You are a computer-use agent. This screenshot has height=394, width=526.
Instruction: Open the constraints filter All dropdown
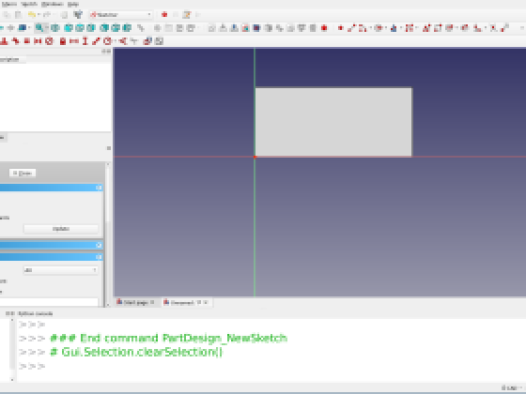pyautogui.click(x=61, y=270)
